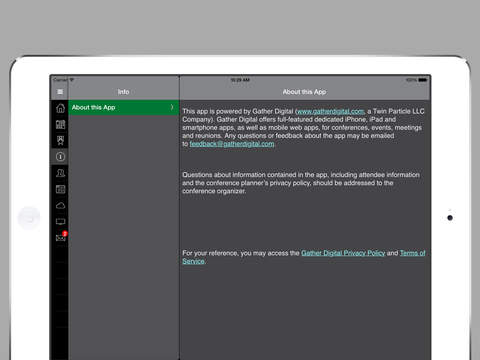The image size is (480, 360).
Task: Select the award ribbon sidebar icon
Action: click(60, 140)
